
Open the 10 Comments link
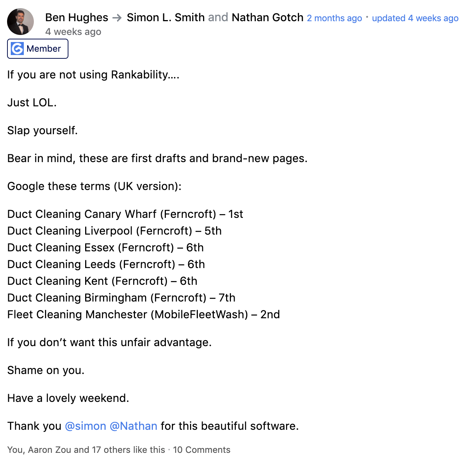click(x=202, y=450)
